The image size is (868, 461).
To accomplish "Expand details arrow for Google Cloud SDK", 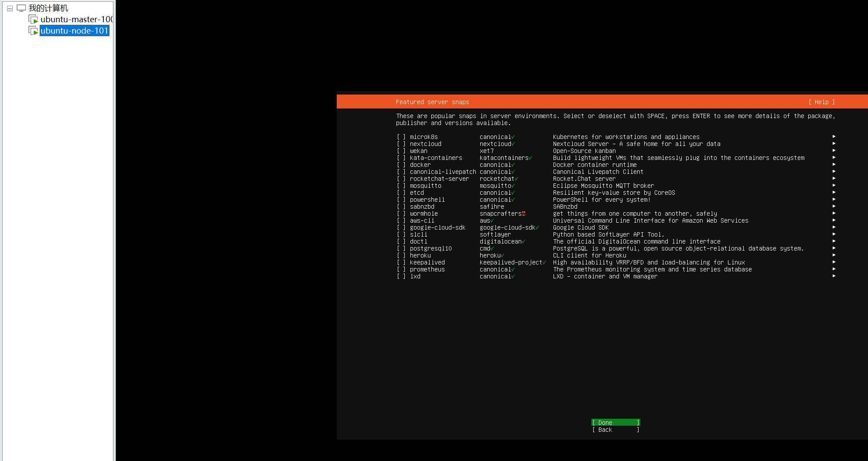I will (834, 227).
